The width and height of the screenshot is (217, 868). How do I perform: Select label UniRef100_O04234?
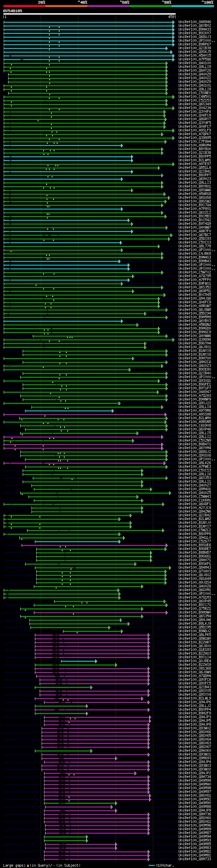coord(195,108)
